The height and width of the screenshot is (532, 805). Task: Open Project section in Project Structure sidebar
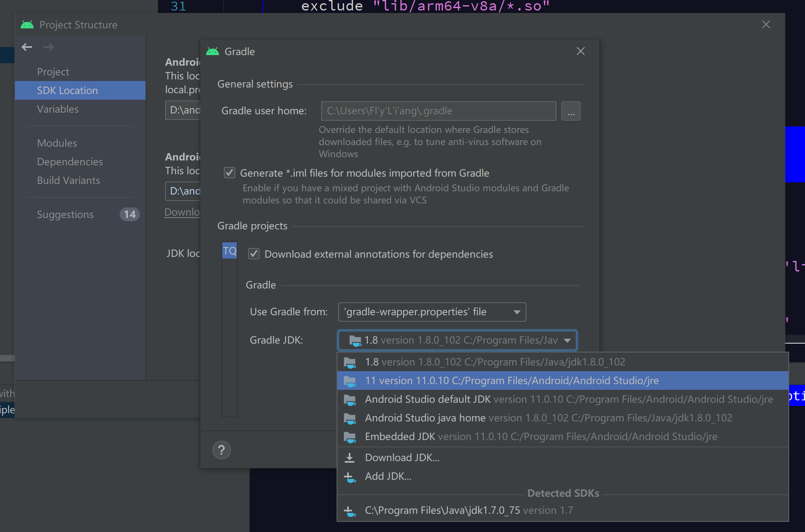(80, 72)
